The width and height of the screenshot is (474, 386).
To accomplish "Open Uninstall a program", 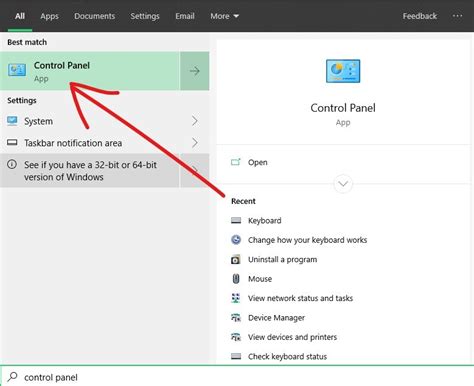I will (x=283, y=259).
